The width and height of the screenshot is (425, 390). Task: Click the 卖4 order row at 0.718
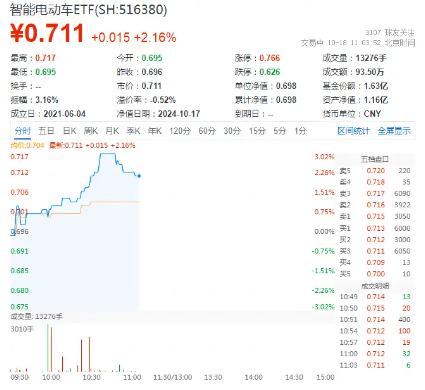click(x=375, y=182)
